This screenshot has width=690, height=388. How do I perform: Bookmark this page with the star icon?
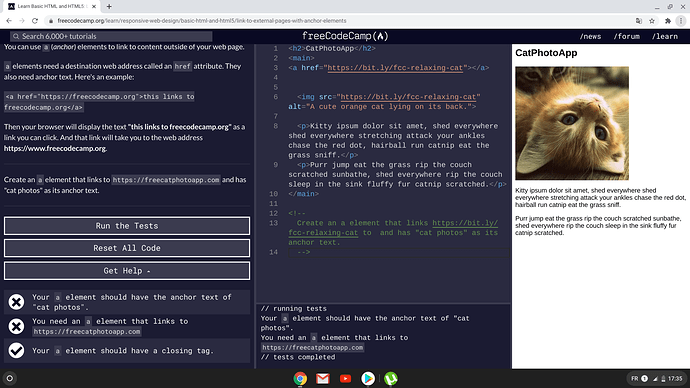pos(652,21)
